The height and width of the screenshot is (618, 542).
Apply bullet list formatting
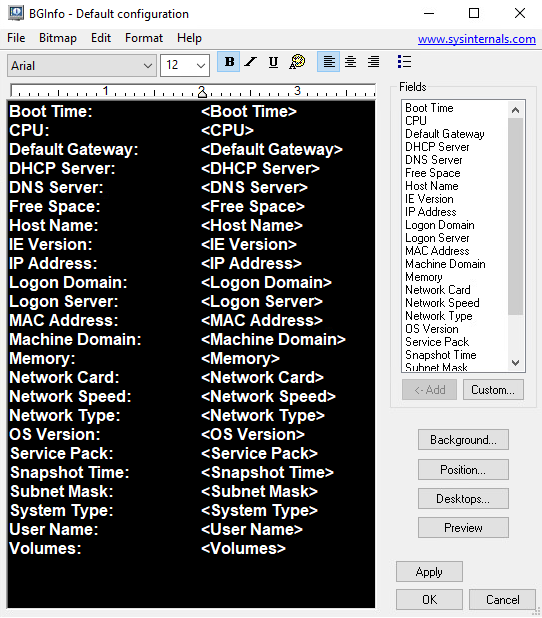click(x=404, y=62)
